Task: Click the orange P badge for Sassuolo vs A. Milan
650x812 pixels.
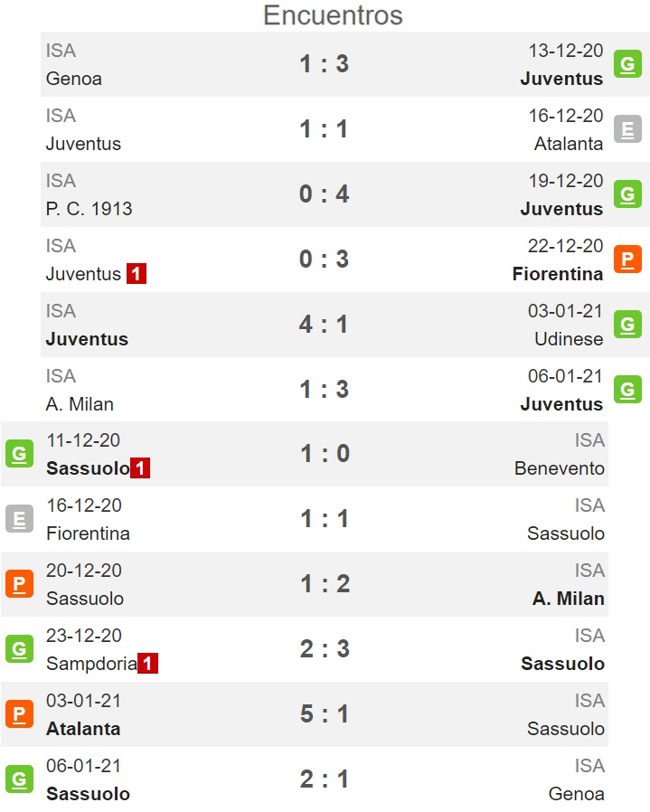Action: (x=19, y=584)
